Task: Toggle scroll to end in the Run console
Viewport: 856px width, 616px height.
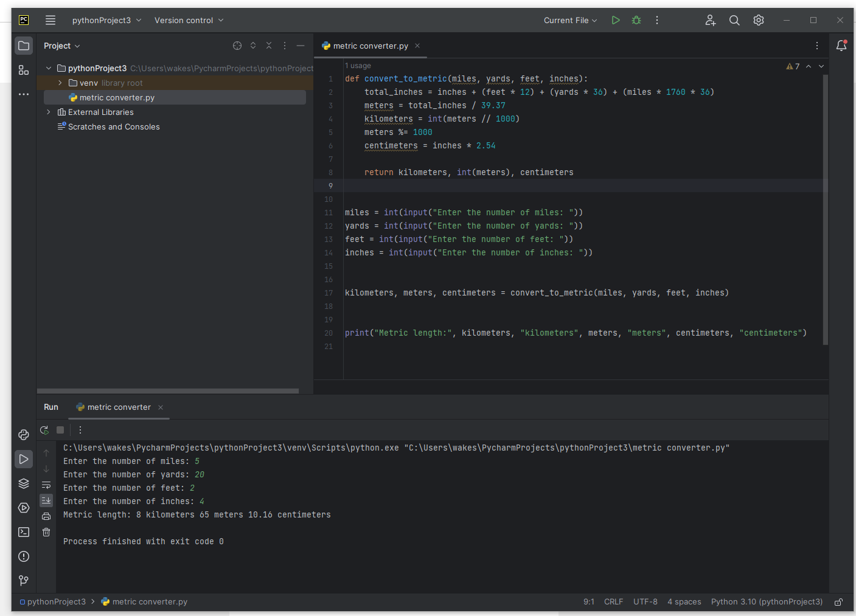Action: [x=46, y=500]
